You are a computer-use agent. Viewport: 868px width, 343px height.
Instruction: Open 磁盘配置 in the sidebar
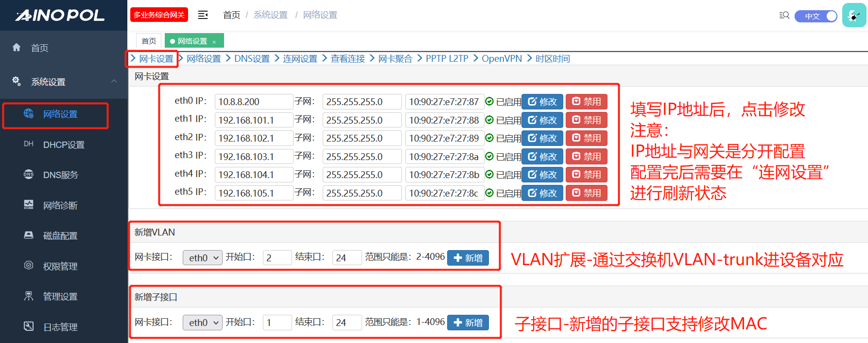coord(60,236)
